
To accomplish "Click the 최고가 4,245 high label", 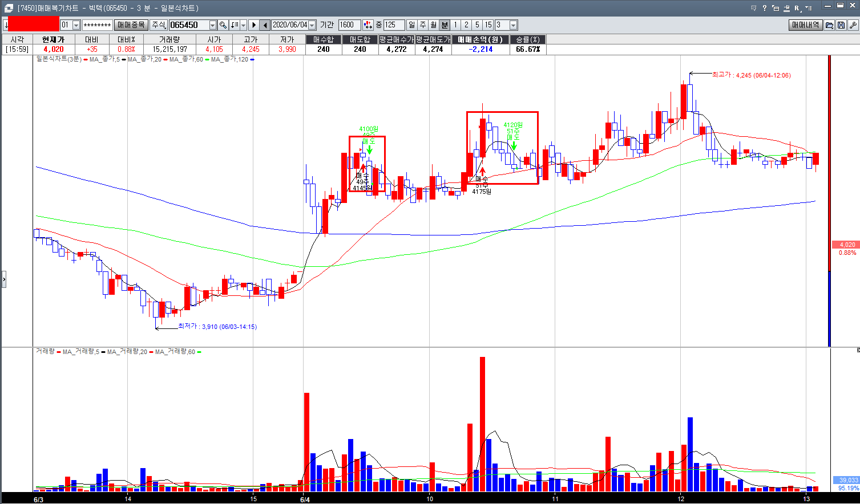I will pos(751,75).
